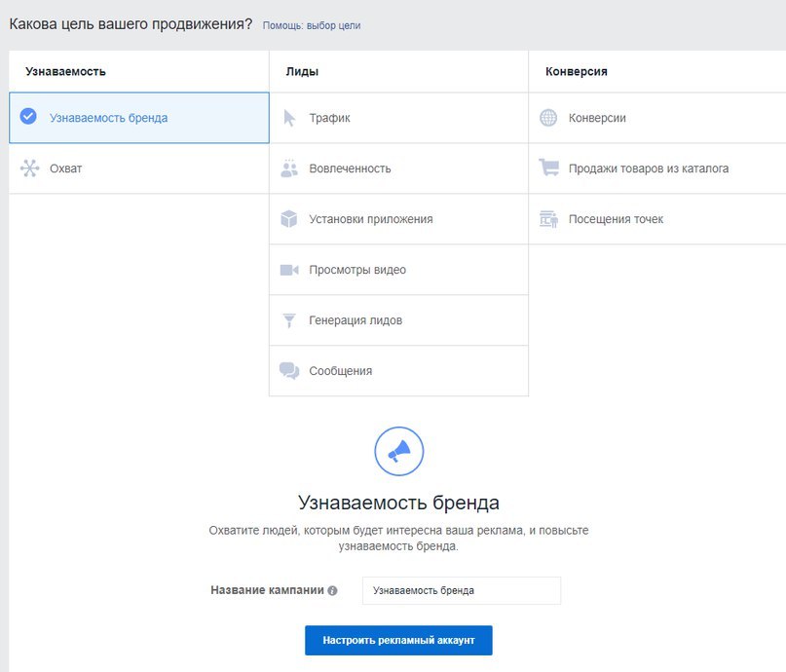The width and height of the screenshot is (786, 672).
Task: Toggle the checked Узнаваемость бренда checkmark
Action: point(28,117)
